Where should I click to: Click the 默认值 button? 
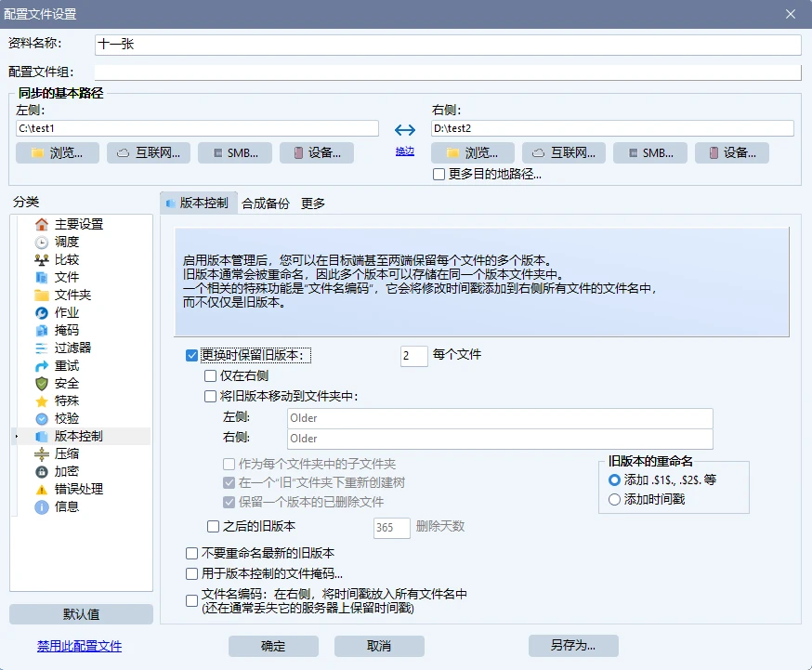(82, 614)
